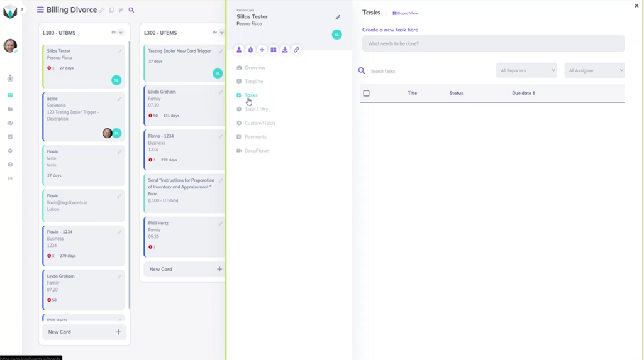Screen dimensions: 644x360
Task: Open the Payments section
Action: (x=255, y=137)
